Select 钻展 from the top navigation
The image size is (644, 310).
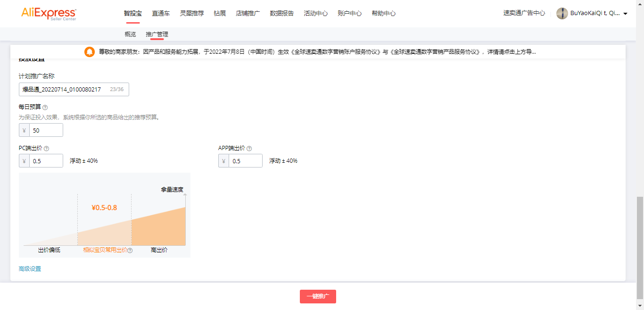[x=220, y=14]
